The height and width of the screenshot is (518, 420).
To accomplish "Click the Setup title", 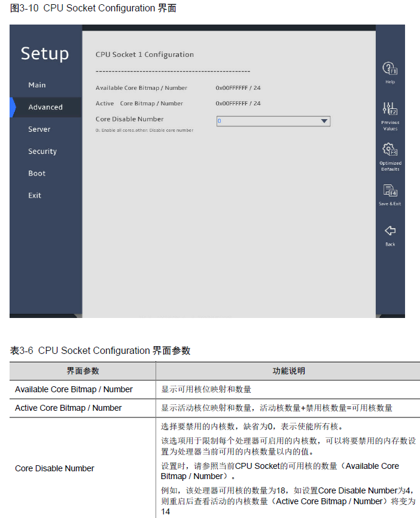I will [x=45, y=54].
